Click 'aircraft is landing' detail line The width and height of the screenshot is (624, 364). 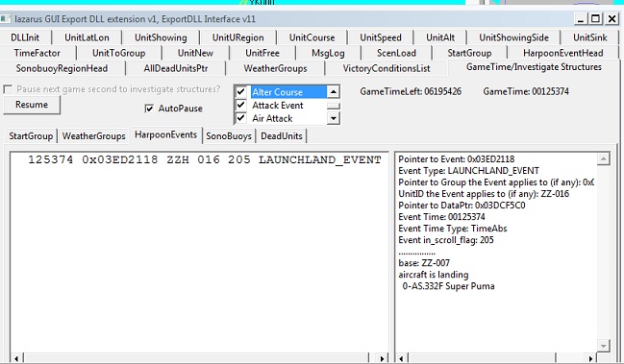[x=434, y=274]
